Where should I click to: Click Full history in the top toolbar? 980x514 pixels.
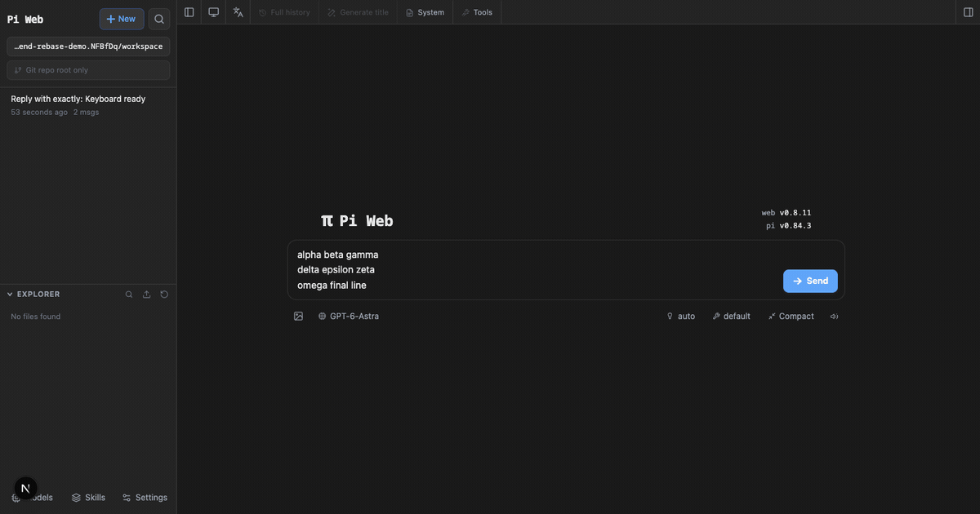coord(284,12)
